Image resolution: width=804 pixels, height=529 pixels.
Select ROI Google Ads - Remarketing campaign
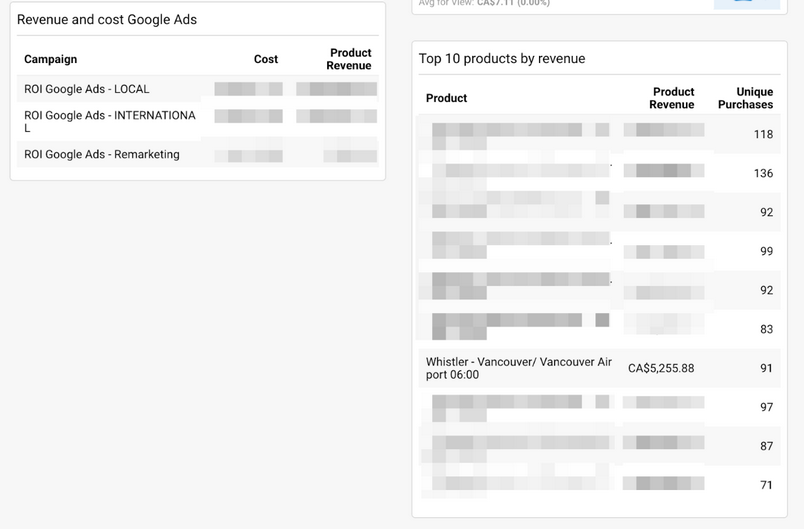102,155
